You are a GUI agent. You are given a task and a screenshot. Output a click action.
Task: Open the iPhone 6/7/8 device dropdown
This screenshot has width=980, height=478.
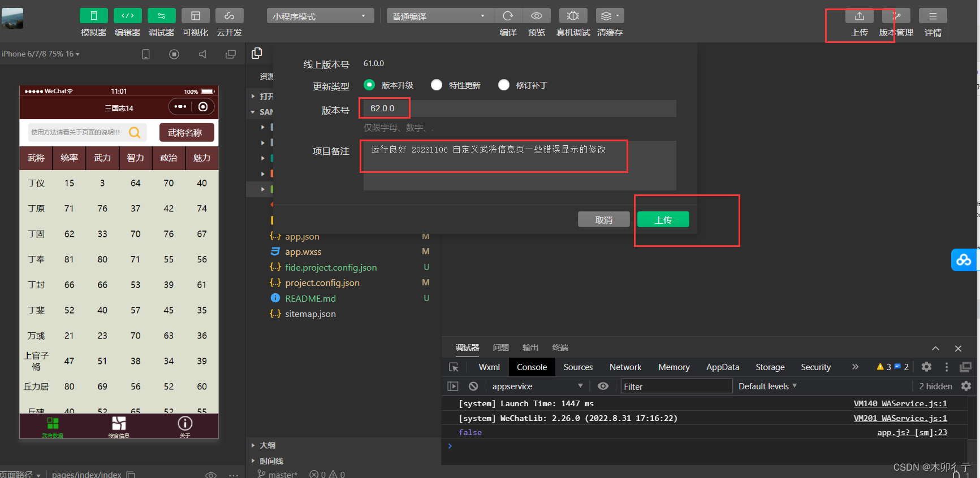point(41,54)
